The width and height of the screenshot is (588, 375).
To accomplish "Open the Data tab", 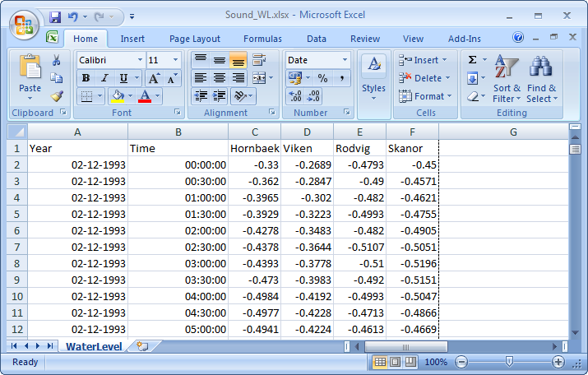I will [x=317, y=39].
